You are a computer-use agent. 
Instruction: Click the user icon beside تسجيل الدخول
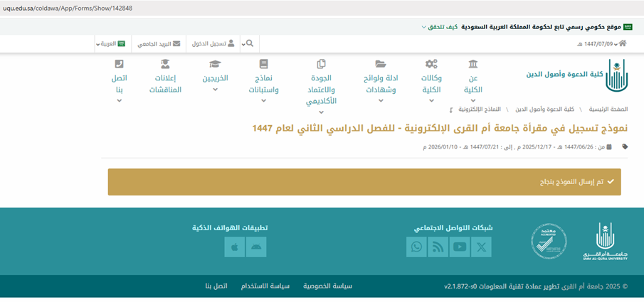tap(231, 43)
